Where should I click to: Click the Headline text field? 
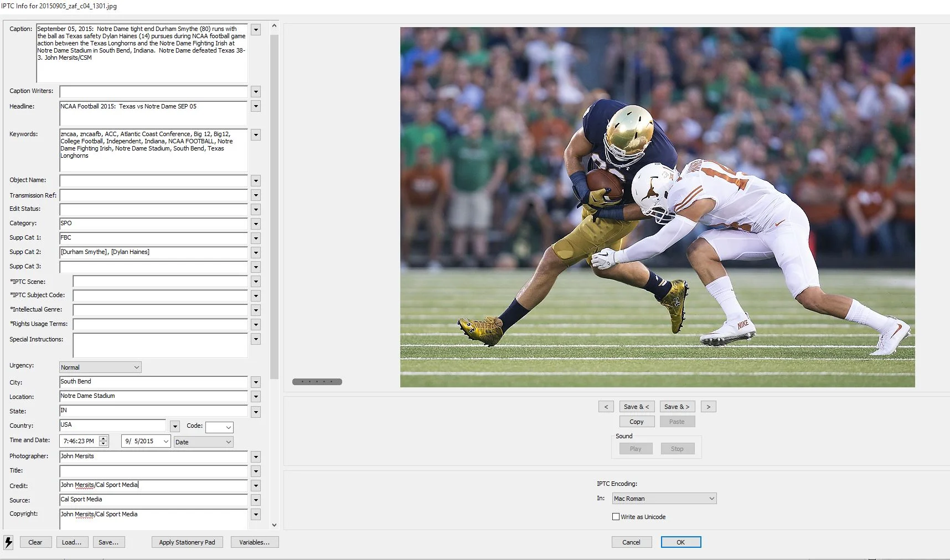(153, 113)
